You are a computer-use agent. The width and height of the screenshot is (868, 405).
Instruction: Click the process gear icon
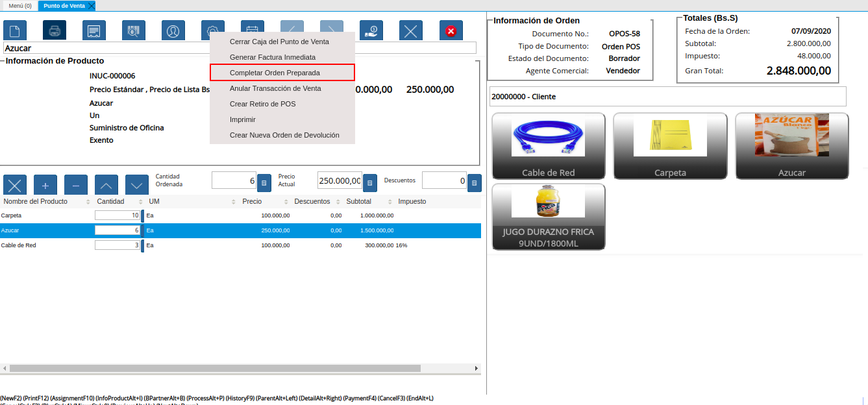pyautogui.click(x=213, y=30)
